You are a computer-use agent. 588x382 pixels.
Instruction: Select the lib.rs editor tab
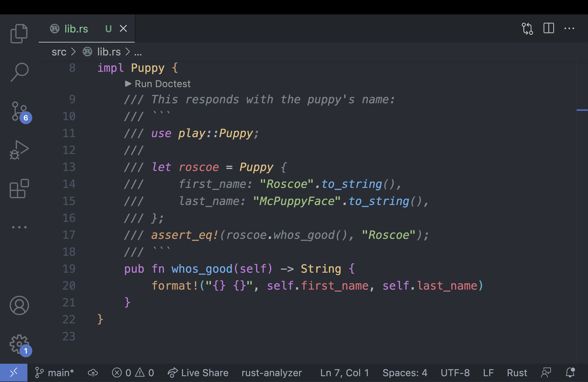[87, 29]
